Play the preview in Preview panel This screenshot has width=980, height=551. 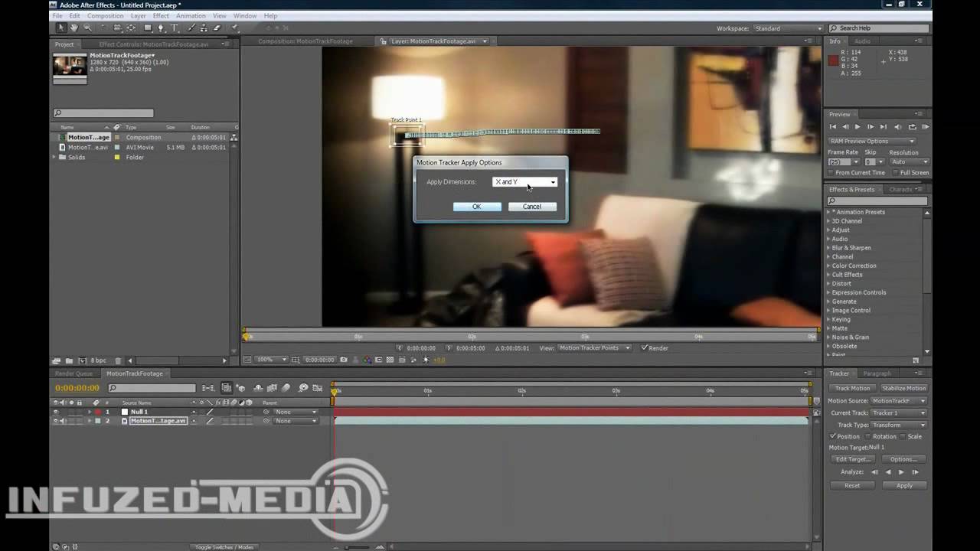857,127
